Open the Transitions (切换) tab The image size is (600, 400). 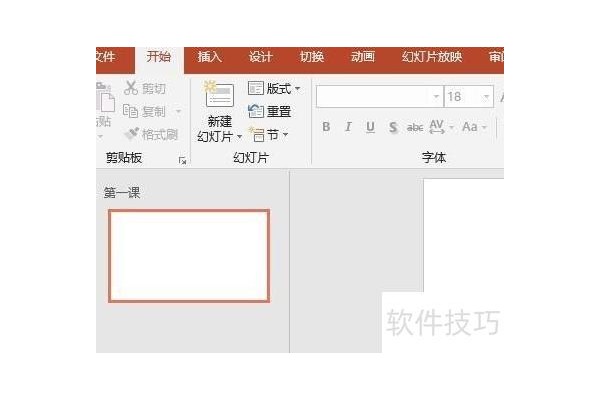[312, 57]
